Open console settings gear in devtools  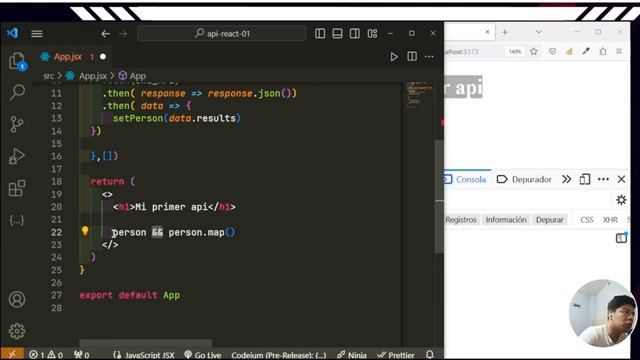click(x=621, y=200)
